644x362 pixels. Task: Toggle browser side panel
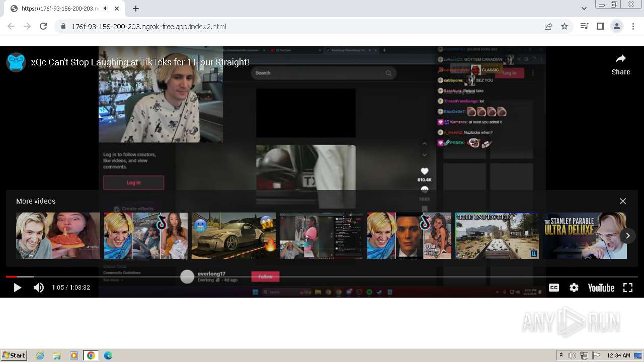point(600,26)
